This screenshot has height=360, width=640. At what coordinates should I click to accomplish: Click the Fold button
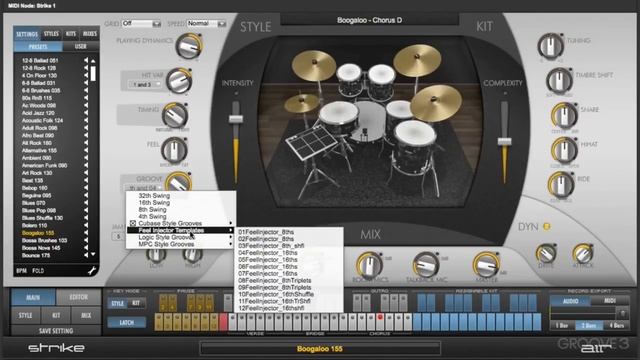38,271
